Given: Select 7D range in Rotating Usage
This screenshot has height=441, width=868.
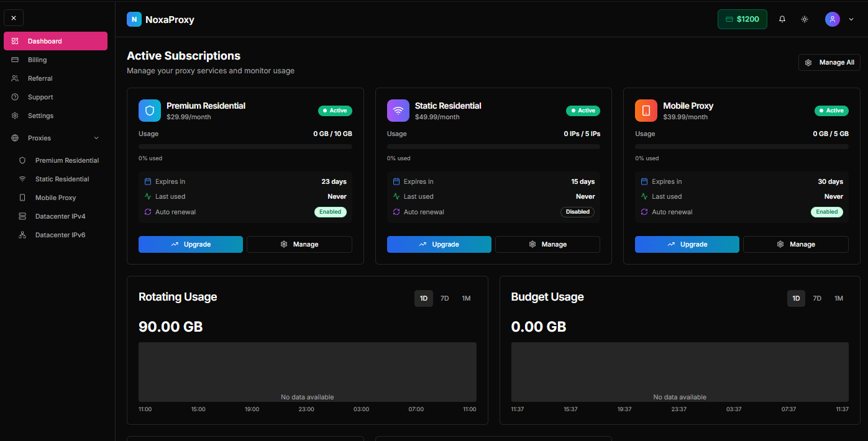Looking at the screenshot, I should 445,298.
